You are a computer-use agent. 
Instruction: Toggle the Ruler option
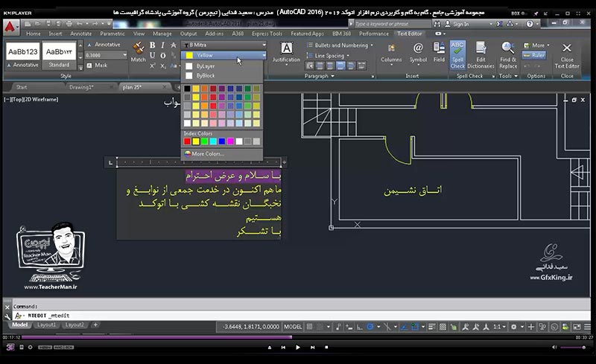534,55
